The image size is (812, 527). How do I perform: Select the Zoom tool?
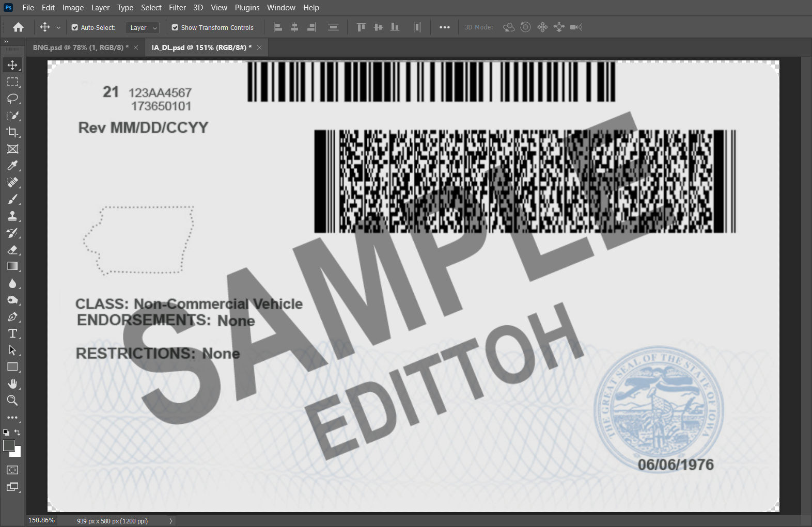(12, 401)
